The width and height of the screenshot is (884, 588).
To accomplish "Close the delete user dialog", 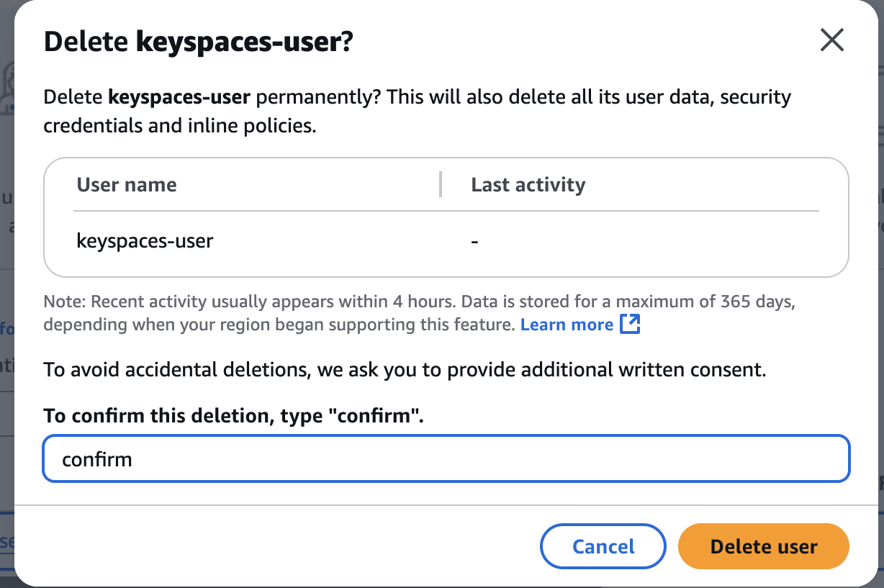I will point(831,41).
